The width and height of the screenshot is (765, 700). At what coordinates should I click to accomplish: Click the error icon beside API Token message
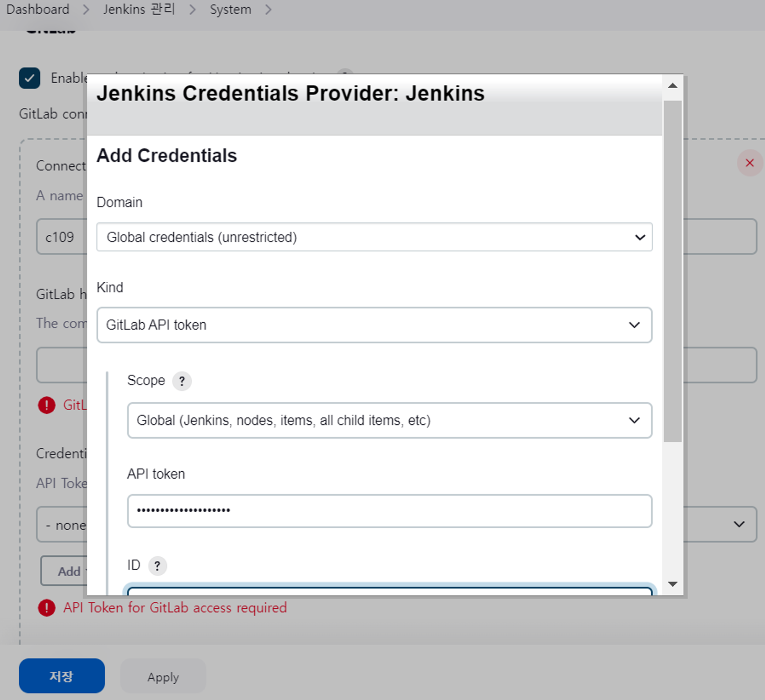point(47,607)
